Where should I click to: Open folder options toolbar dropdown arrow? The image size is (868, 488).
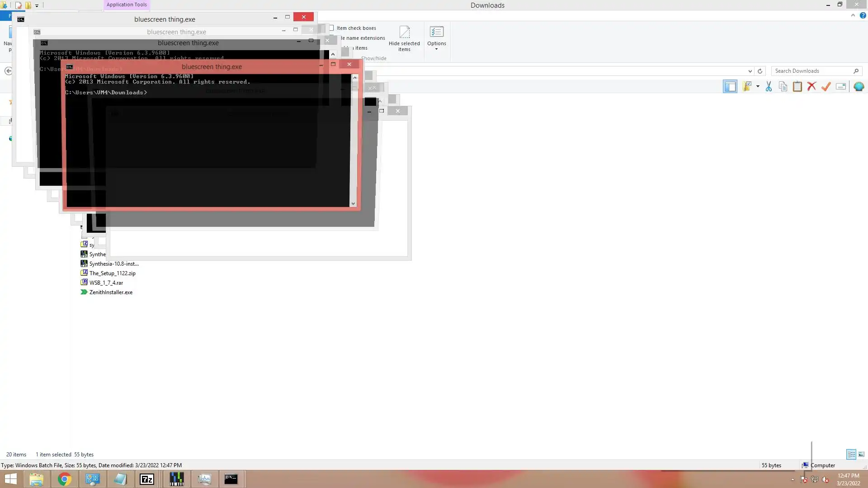(x=758, y=86)
